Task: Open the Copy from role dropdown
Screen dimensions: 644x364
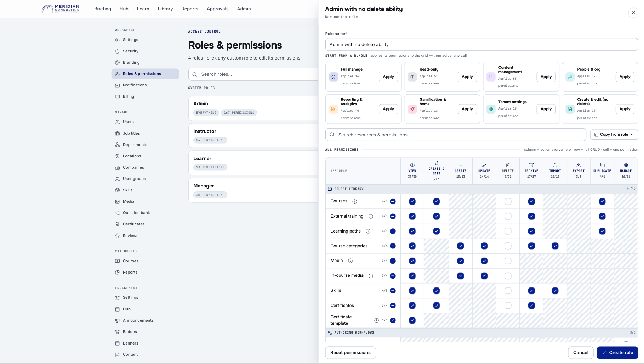Action: (614, 135)
